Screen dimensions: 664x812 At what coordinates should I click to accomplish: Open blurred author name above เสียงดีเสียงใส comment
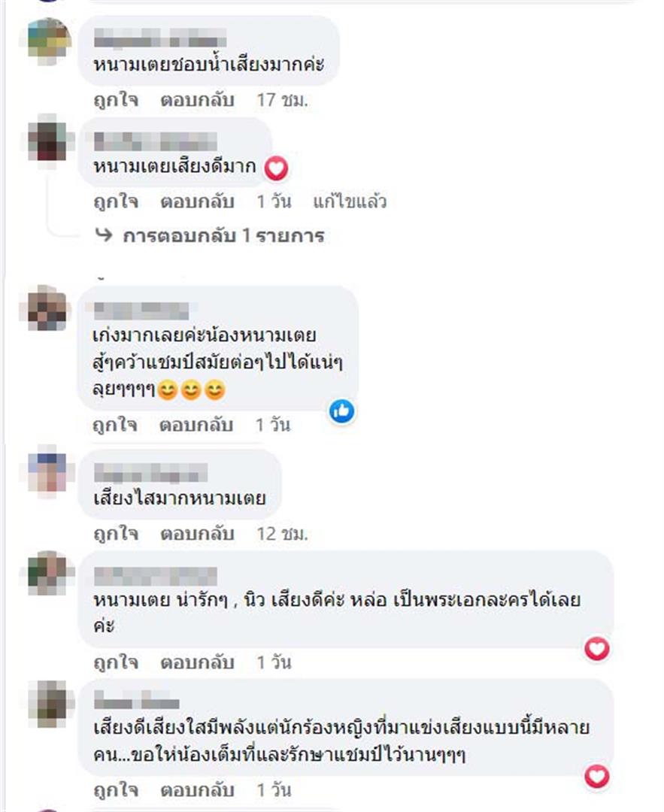[137, 702]
